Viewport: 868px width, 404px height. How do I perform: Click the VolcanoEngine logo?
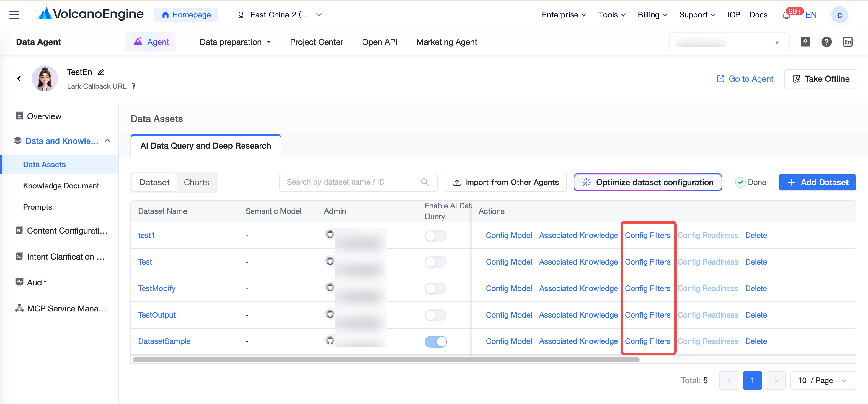tap(91, 14)
